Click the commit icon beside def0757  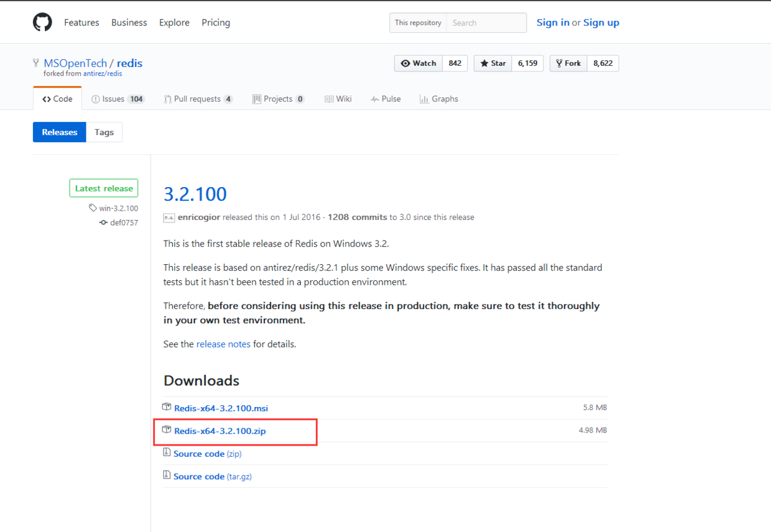(x=103, y=222)
